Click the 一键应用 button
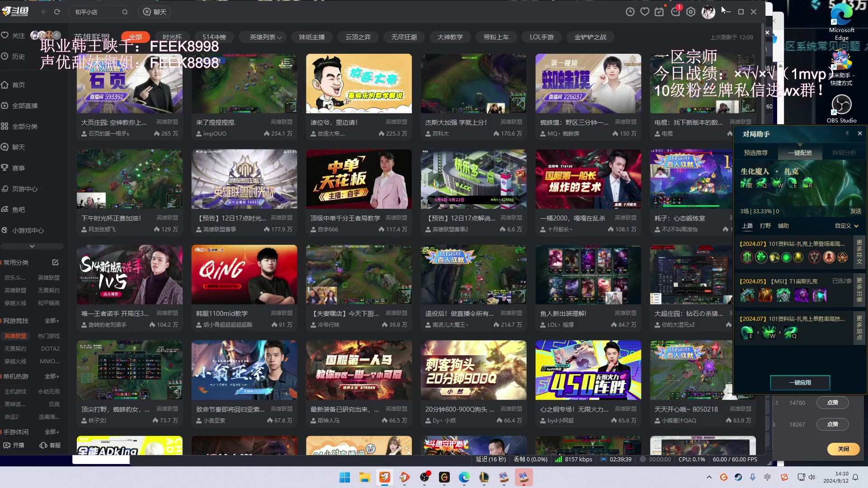The image size is (868, 488). [800, 383]
